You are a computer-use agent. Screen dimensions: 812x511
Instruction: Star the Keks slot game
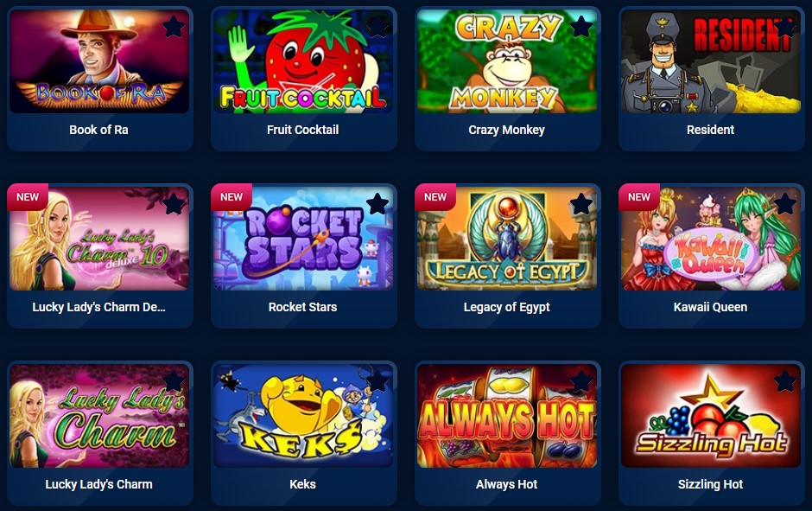[x=377, y=381]
